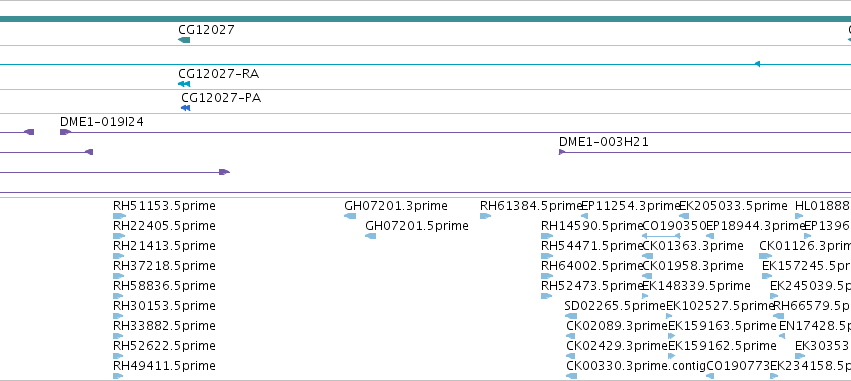Screen dimensions: 851x381
Task: Open the CG12027-RA transcript label
Action: point(218,74)
